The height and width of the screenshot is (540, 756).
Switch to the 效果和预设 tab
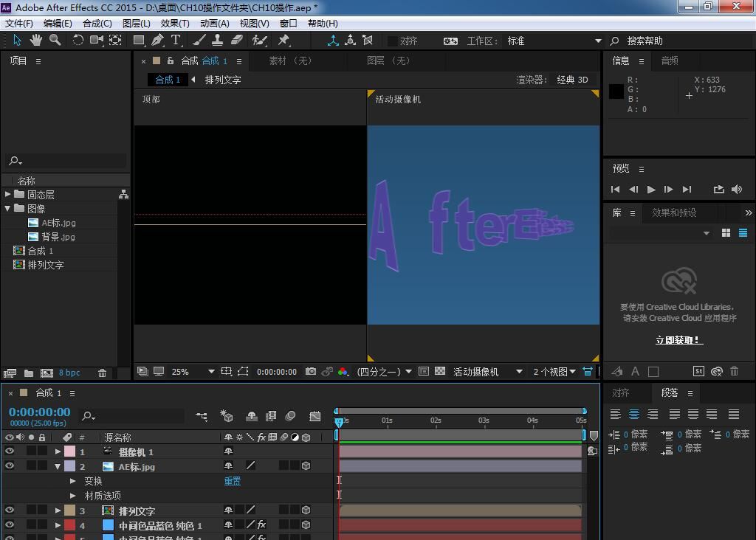674,212
